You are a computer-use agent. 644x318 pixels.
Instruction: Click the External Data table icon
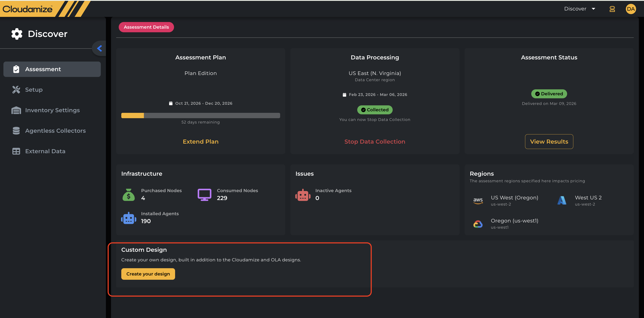pyautogui.click(x=16, y=151)
